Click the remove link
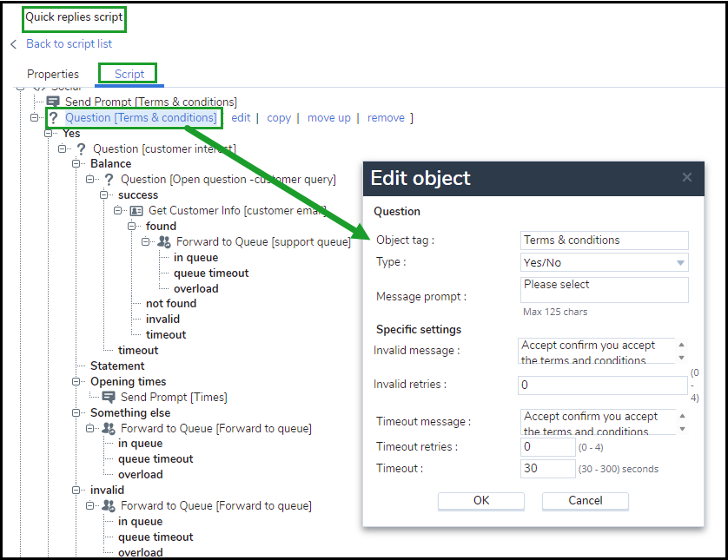The width and height of the screenshot is (728, 560). pos(386,118)
